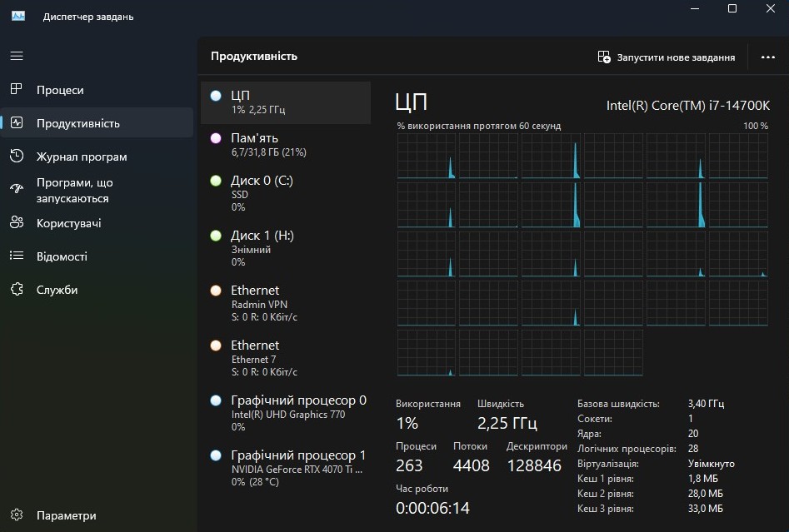Click the Віртуалізація value Увімкнуто
Screen dimensions: 789x532
[711, 464]
